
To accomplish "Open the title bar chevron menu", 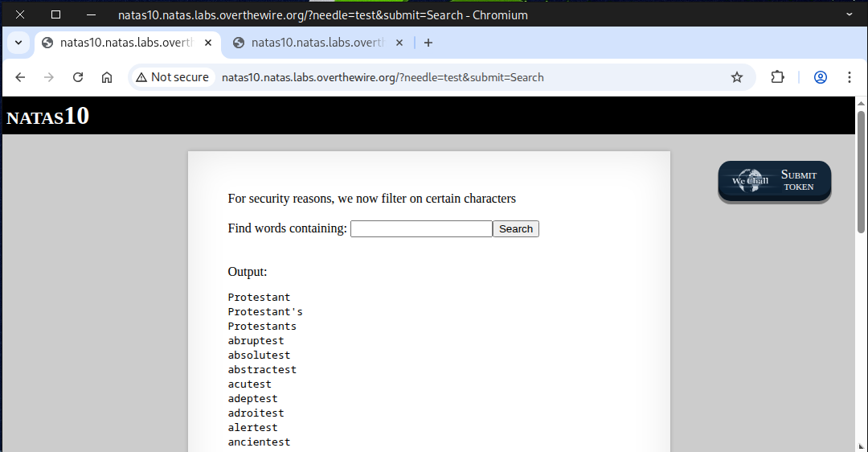I will pyautogui.click(x=850, y=14).
